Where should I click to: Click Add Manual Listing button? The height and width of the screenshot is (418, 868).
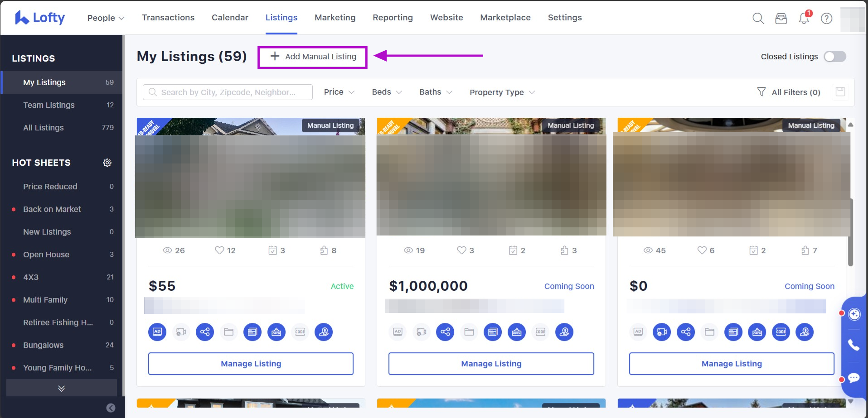313,57
